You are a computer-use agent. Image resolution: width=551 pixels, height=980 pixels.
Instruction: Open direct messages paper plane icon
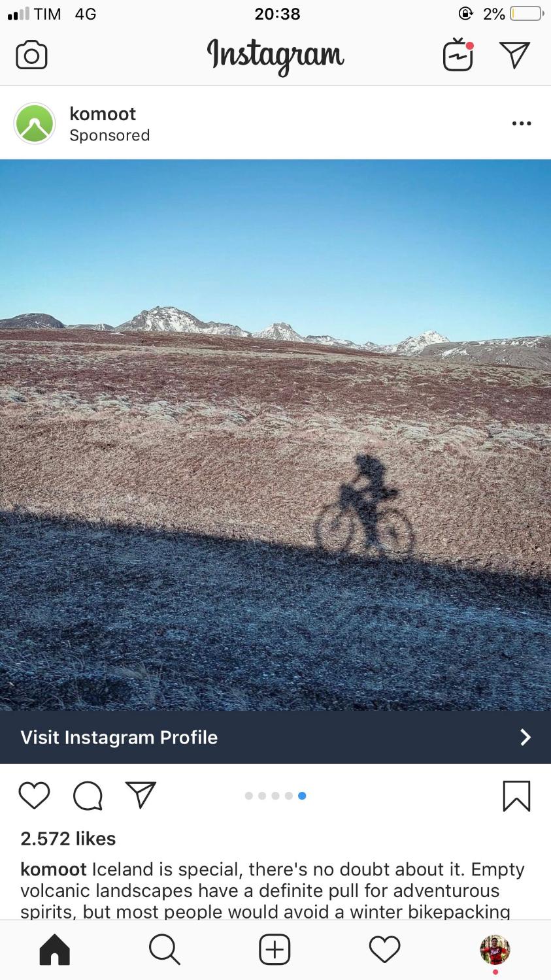pos(514,56)
